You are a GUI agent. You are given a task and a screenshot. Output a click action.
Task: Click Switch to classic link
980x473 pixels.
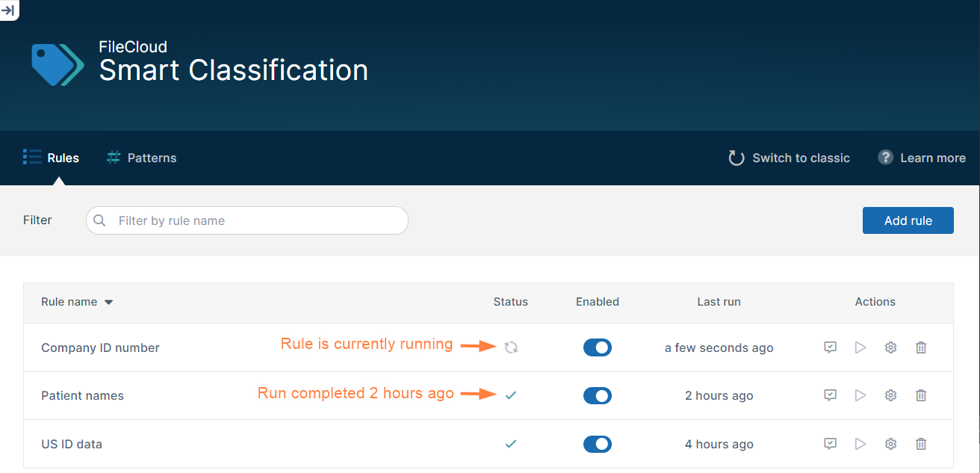[790, 158]
